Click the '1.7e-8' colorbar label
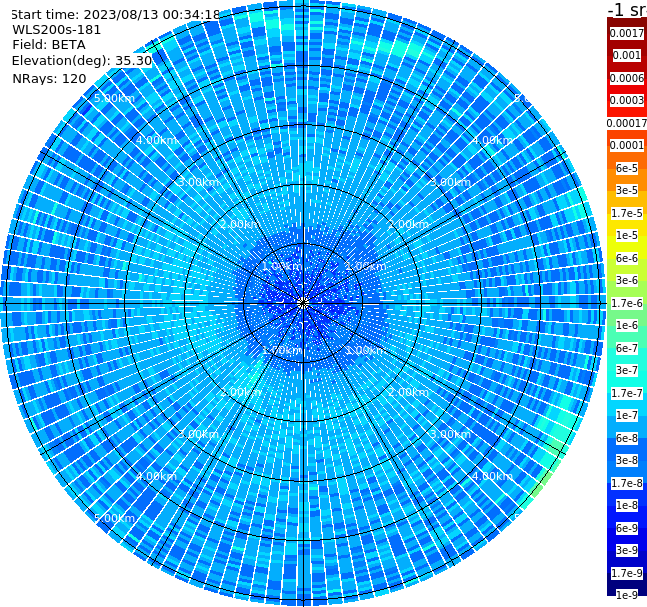Screen dimensions: 647x607 pyautogui.click(x=627, y=483)
